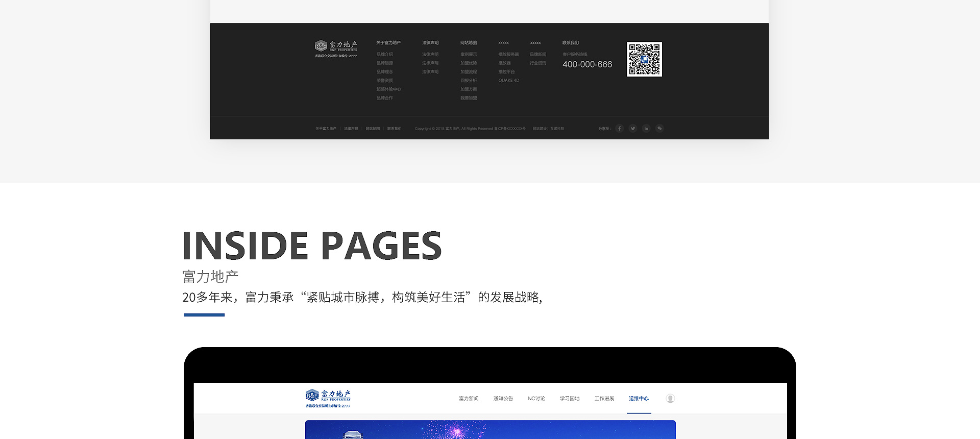Click the QR code image in footer
980x439 pixels.
coord(644,59)
